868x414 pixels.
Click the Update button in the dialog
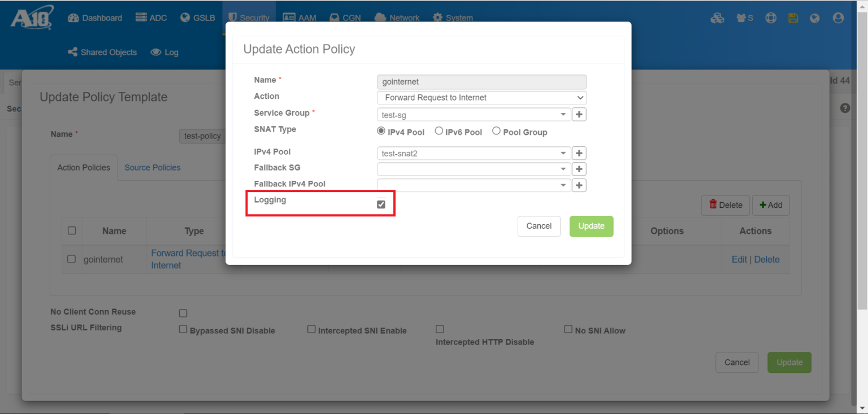coord(591,226)
